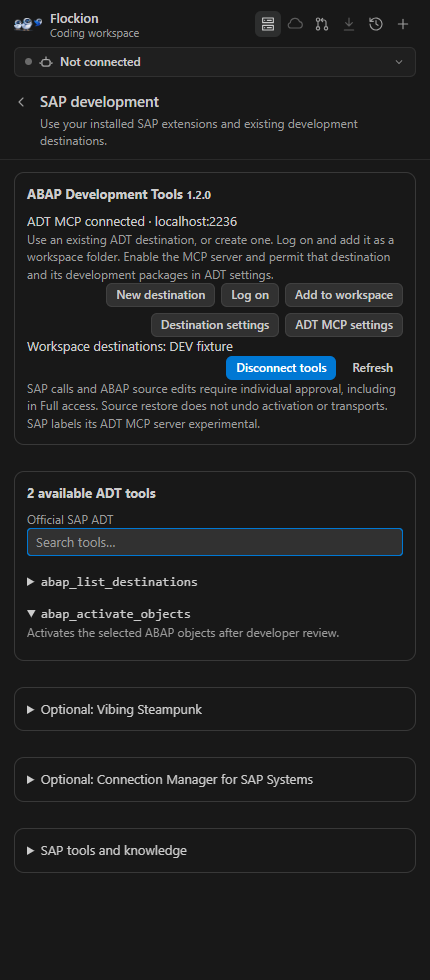Open the cloud icon in header

pyautogui.click(x=295, y=24)
